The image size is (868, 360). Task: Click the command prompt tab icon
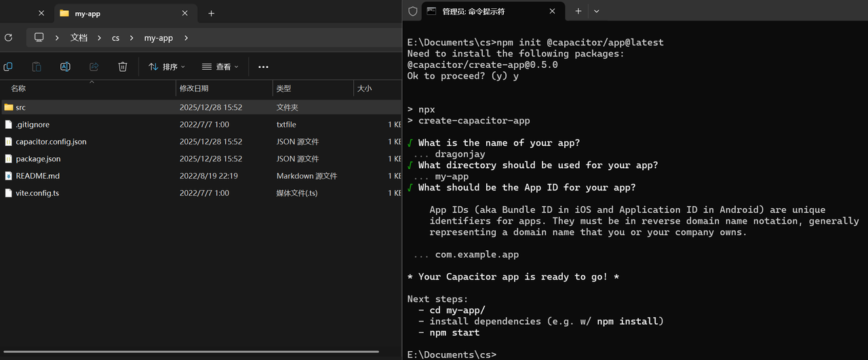(x=431, y=12)
